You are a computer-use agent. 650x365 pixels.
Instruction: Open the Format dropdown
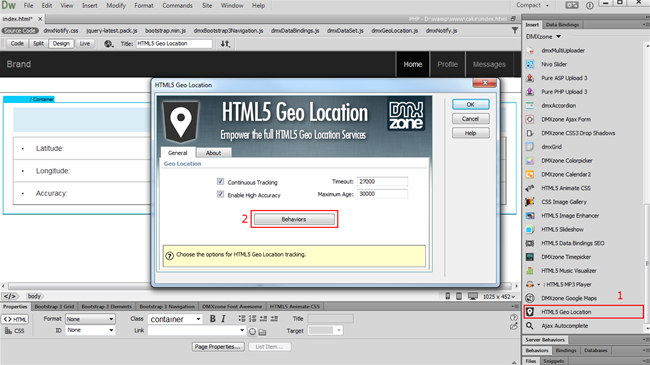click(90, 319)
